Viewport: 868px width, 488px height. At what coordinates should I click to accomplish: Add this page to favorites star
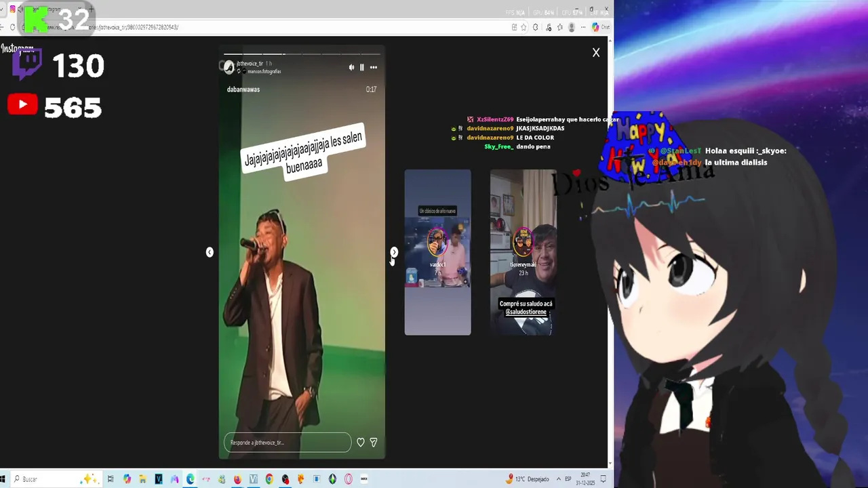tap(524, 27)
